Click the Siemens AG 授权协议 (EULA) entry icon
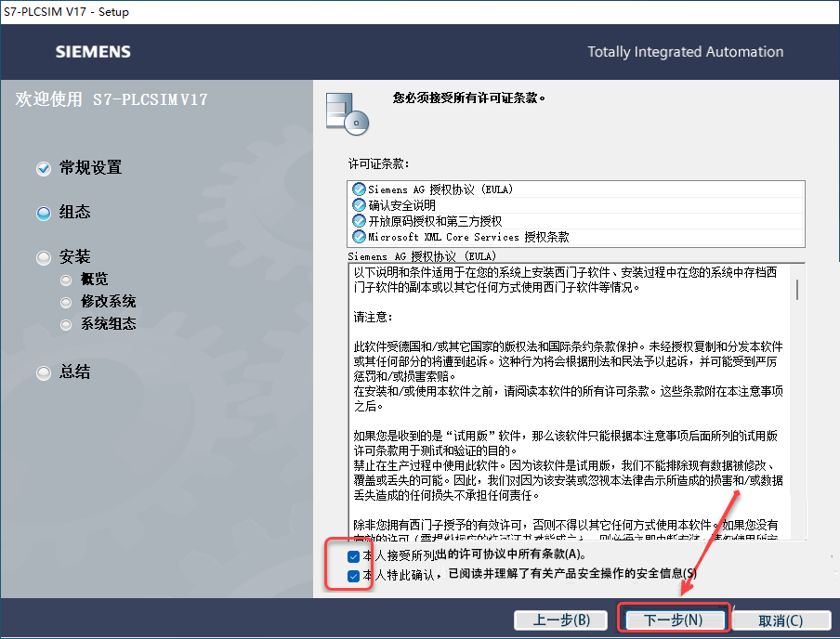 point(360,189)
